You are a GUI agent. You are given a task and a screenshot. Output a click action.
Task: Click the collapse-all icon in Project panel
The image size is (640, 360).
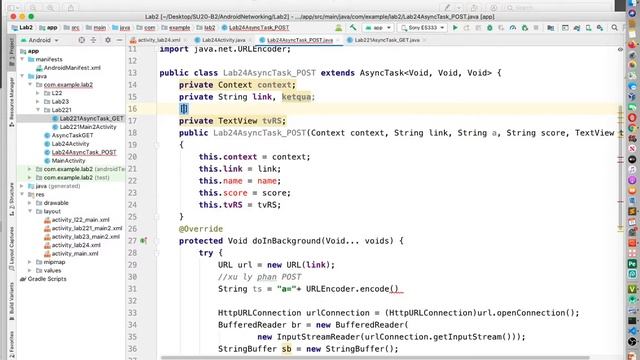[x=93, y=40]
